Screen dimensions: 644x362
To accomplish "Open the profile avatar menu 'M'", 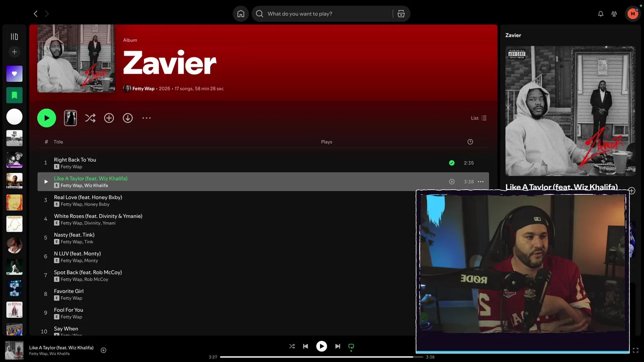I will (x=632, y=14).
